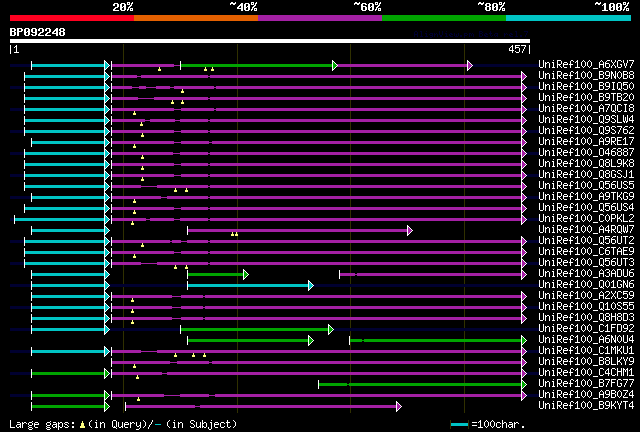Select the UniRef100_Q56UT3 label
This screenshot has height=432, width=640.
[x=586, y=263]
